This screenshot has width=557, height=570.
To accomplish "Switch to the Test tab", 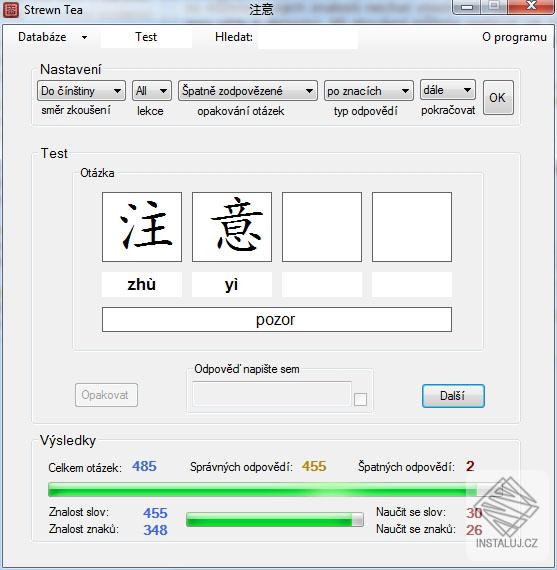I will pos(146,37).
